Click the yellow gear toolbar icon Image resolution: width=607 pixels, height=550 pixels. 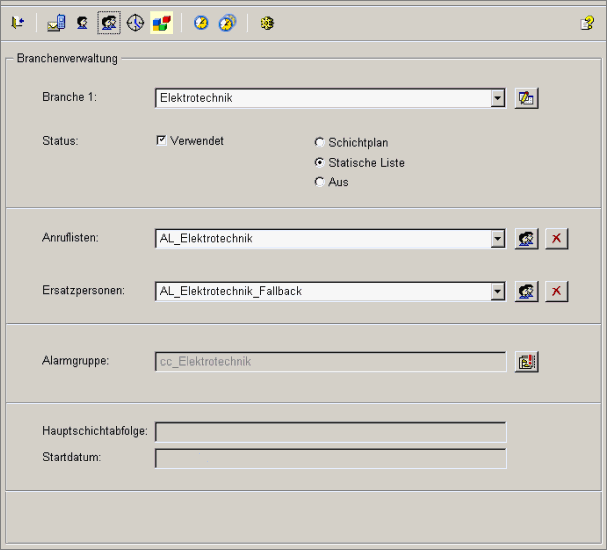tap(266, 22)
